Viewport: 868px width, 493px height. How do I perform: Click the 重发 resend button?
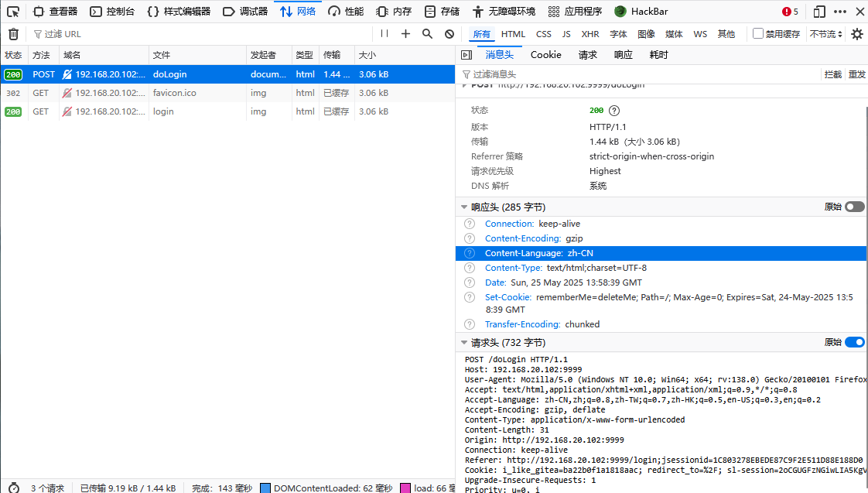click(x=856, y=74)
